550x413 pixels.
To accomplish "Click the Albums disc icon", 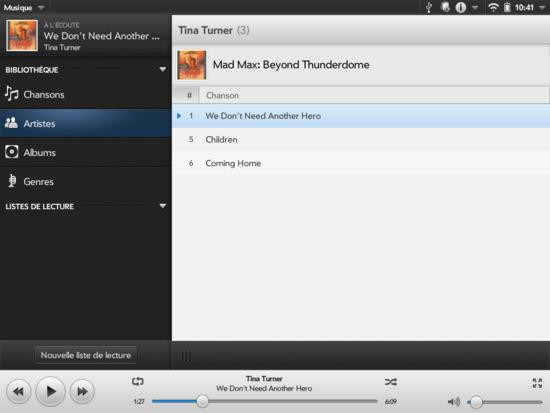I will click(x=12, y=152).
